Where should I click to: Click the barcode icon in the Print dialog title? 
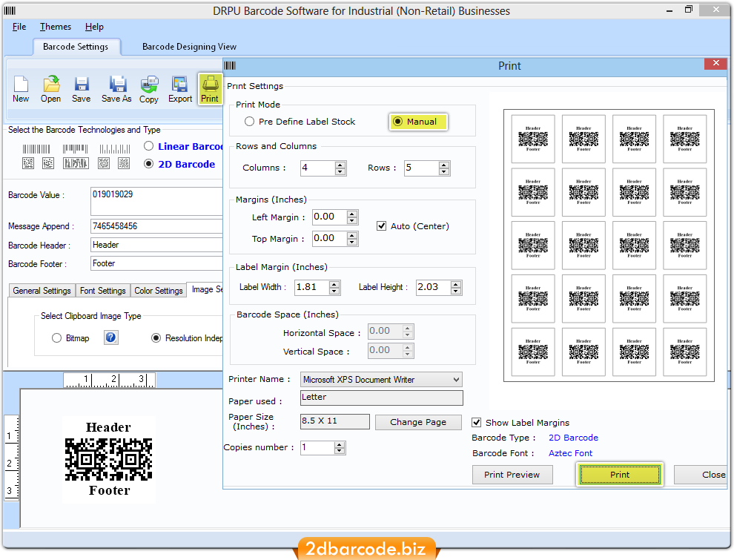coord(231,65)
